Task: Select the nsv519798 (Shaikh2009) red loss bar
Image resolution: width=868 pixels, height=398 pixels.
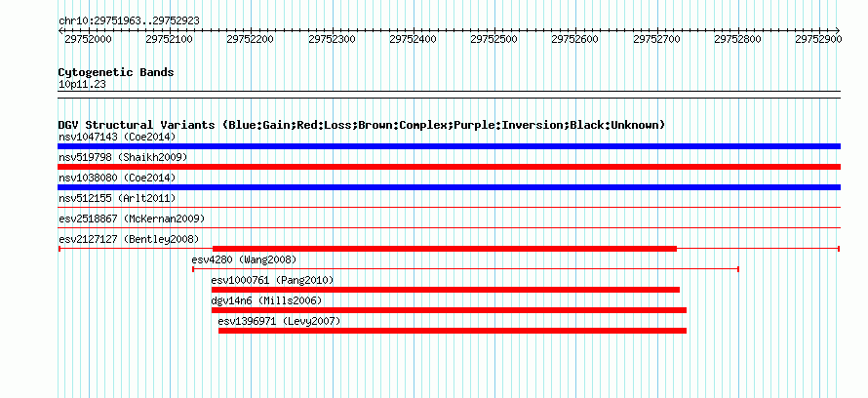Action: click(449, 167)
